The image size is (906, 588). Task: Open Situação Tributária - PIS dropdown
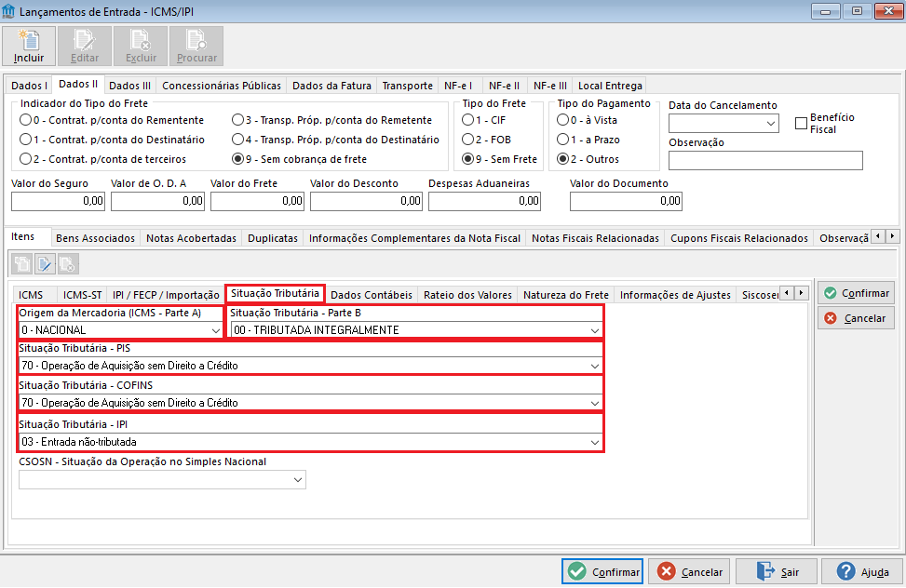pyautogui.click(x=595, y=367)
